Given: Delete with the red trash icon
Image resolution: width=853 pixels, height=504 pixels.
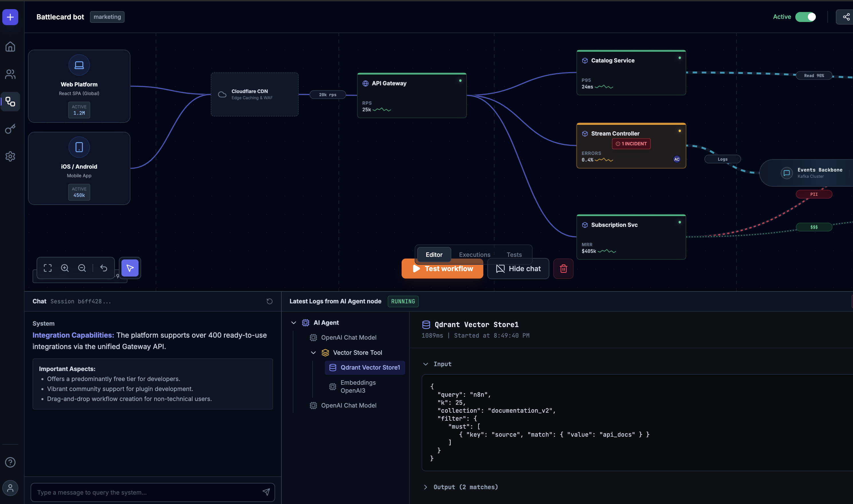Looking at the screenshot, I should tap(563, 269).
